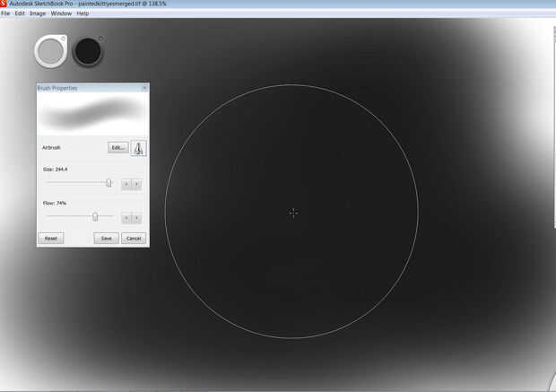The image size is (556, 392).
Task: Click the Size slider handle
Action: (109, 183)
